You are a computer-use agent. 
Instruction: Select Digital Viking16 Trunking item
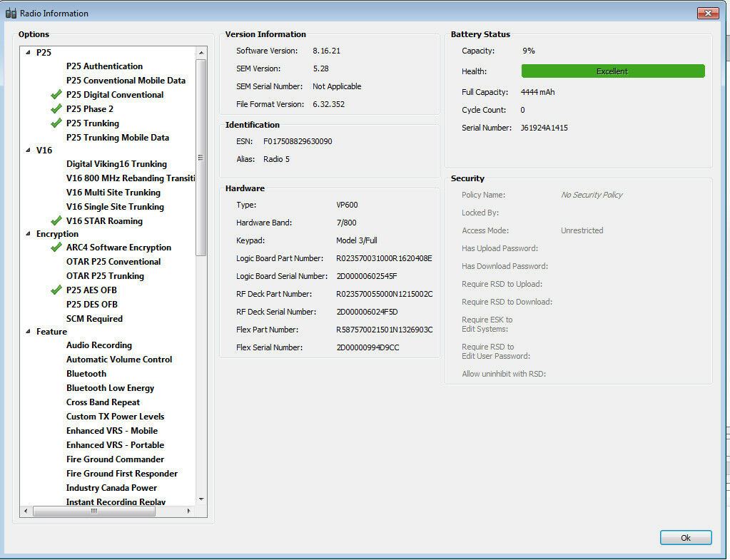pyautogui.click(x=116, y=164)
